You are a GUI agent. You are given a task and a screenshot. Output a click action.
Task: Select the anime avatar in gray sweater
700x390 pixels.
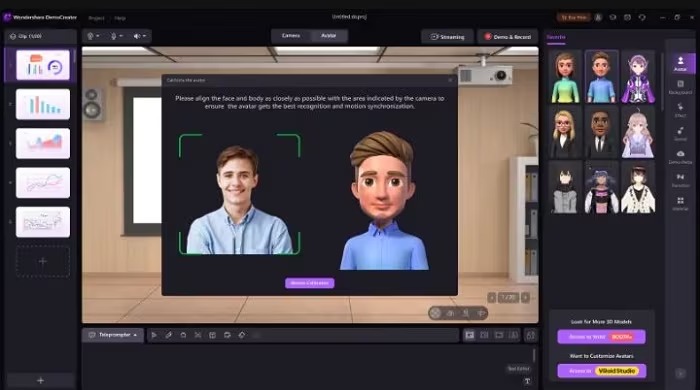pos(565,188)
